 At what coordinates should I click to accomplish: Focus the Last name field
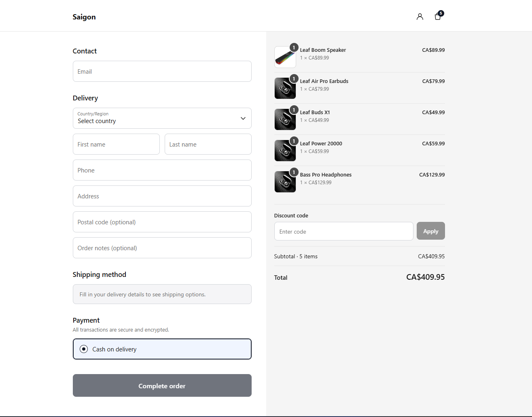[x=208, y=144]
